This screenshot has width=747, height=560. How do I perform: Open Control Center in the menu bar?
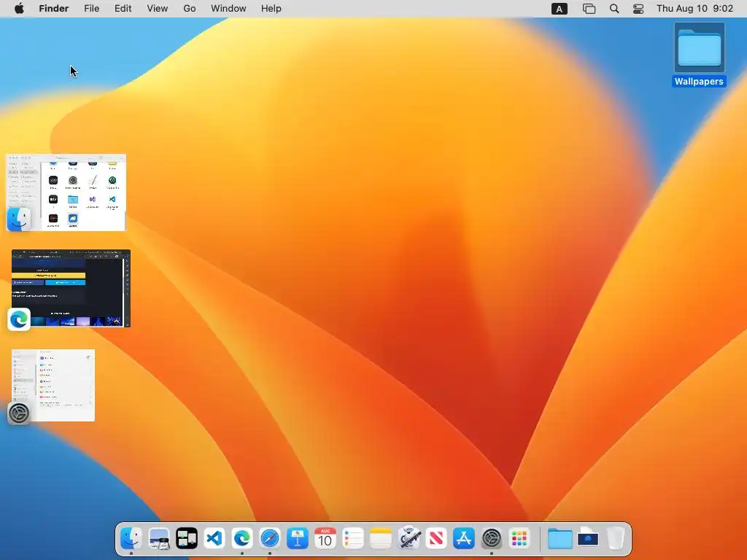pyautogui.click(x=638, y=9)
